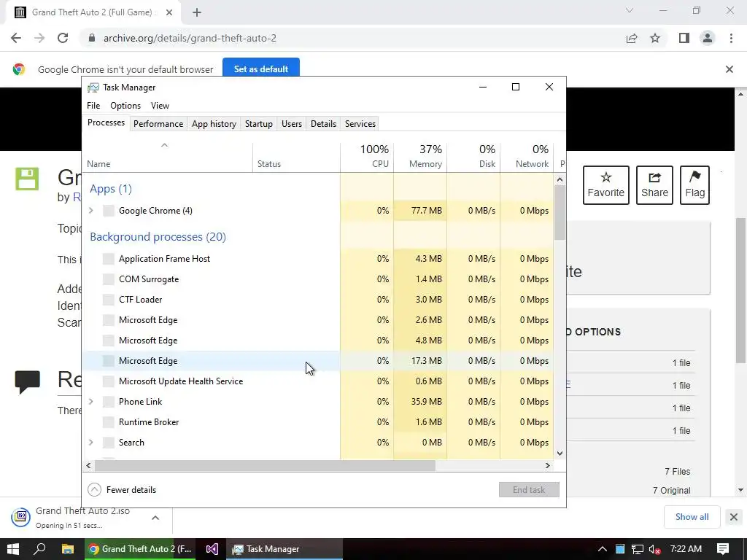The width and height of the screenshot is (747, 560).
Task: Open notification center icon
Action: tap(723, 549)
